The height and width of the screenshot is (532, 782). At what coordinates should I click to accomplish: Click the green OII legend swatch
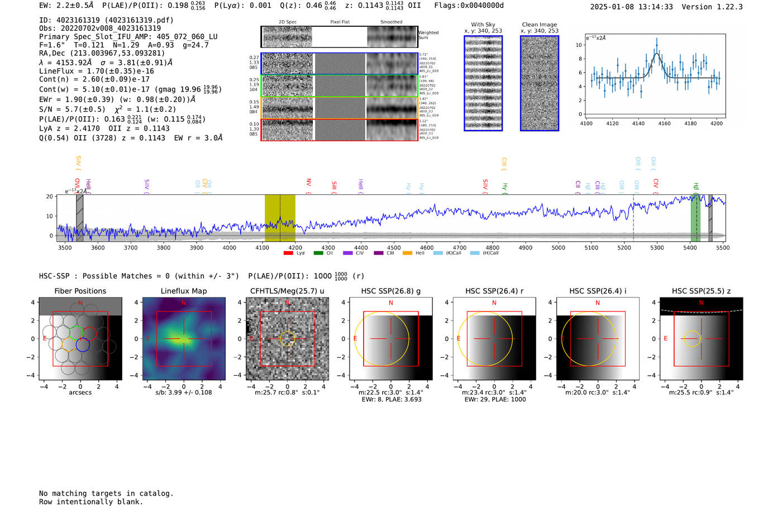pyautogui.click(x=318, y=253)
